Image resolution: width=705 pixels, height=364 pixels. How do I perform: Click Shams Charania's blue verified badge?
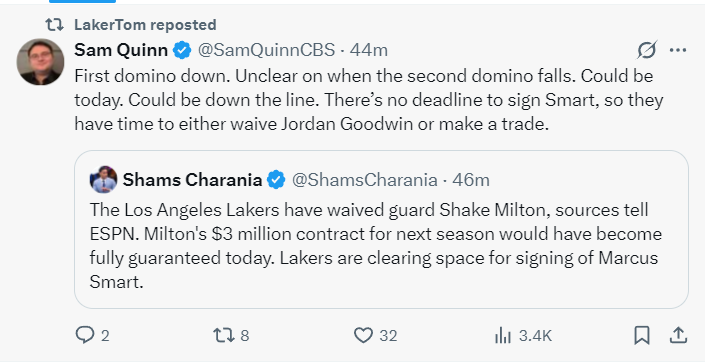coord(276,180)
